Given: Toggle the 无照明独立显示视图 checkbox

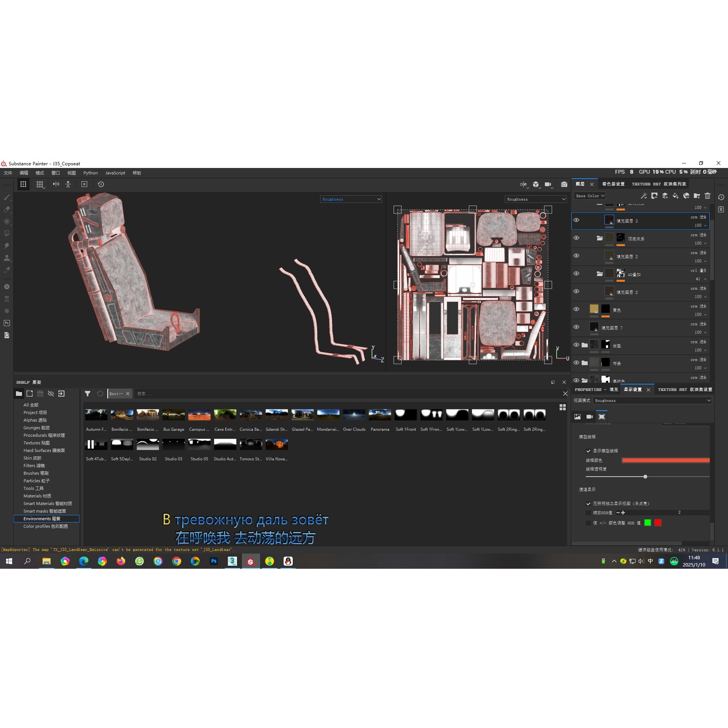Looking at the screenshot, I should pos(588,504).
